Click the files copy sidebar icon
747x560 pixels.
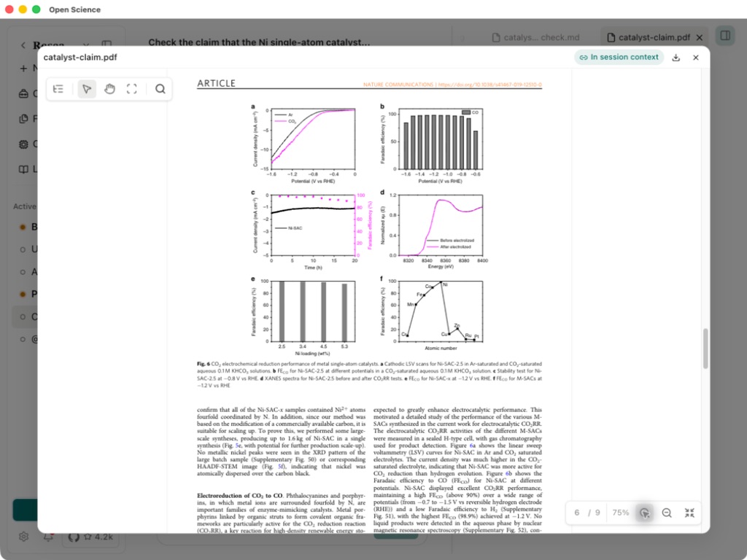pyautogui.click(x=23, y=119)
